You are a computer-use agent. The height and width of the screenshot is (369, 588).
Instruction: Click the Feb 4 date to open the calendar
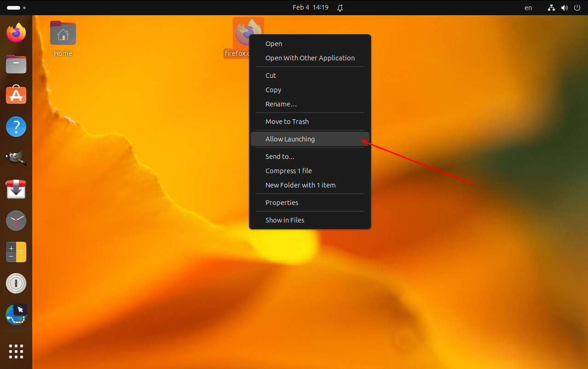[x=311, y=7]
